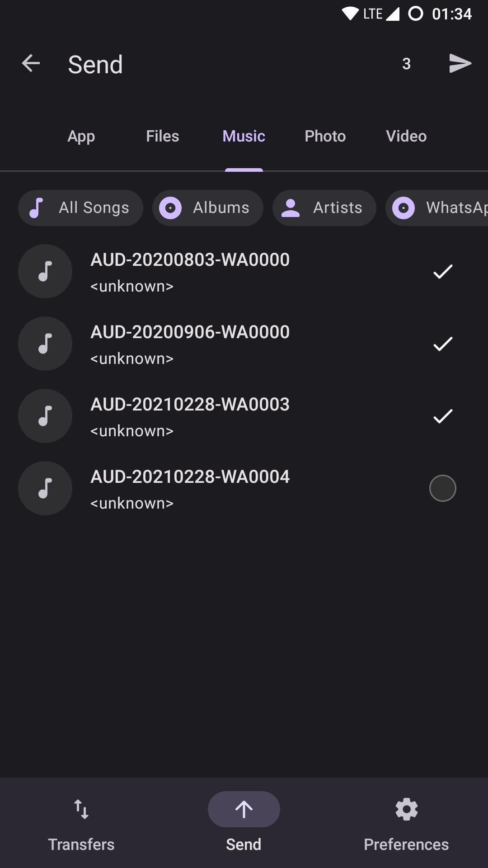488x868 pixels.
Task: Tap the selected items count 3
Action: 407,64
